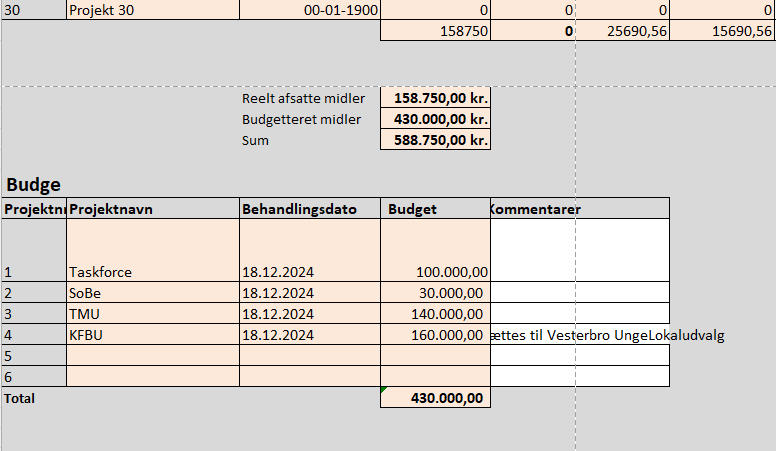Image resolution: width=776 pixels, height=451 pixels.
Task: Click the 'Sum' label cell
Action: coord(255,140)
